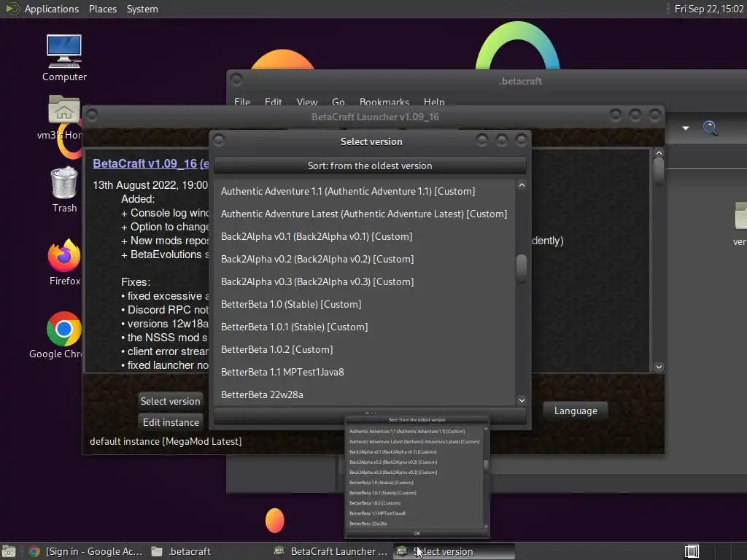Select BetterBeta 22w28a version
747x560 pixels.
(x=365, y=394)
